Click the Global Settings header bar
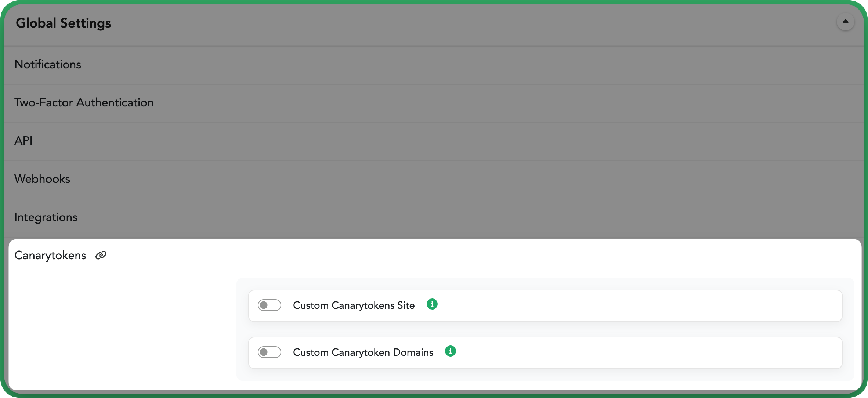Image resolution: width=868 pixels, height=398 pixels. coord(434,24)
